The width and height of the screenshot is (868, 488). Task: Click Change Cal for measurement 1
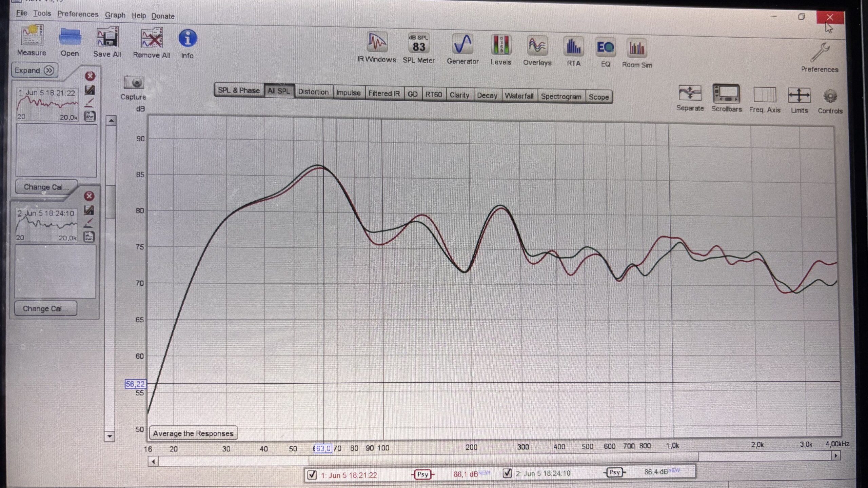(x=46, y=187)
